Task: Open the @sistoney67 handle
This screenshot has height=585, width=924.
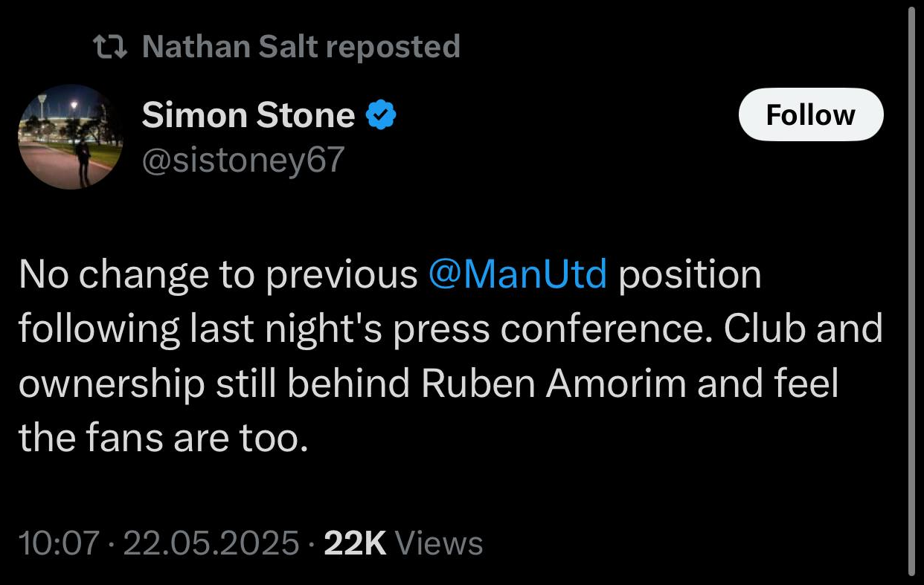Action: (x=243, y=159)
